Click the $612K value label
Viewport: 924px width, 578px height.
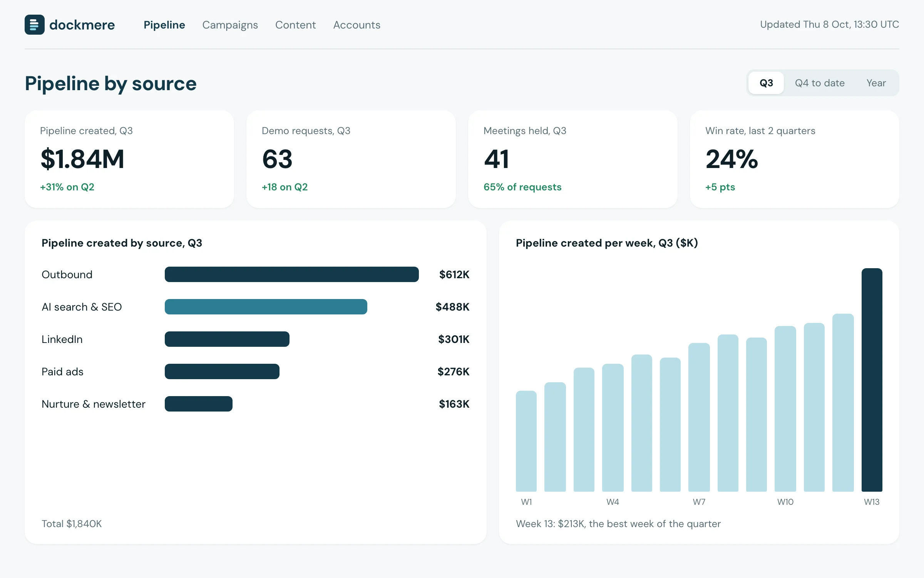[x=454, y=274]
